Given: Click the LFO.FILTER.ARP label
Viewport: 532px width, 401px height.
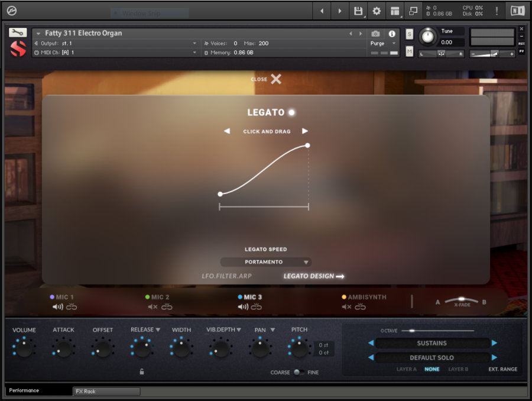Looking at the screenshot, I should (x=227, y=276).
